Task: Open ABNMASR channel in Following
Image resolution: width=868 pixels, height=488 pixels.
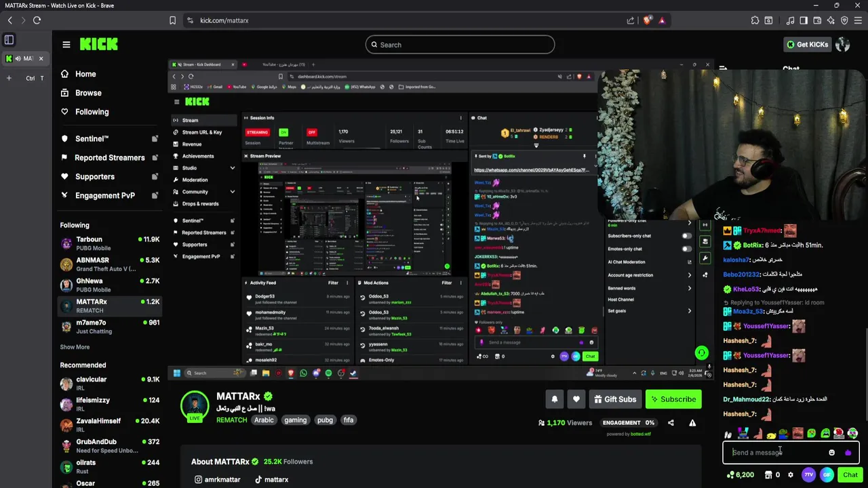Action: pos(109,264)
